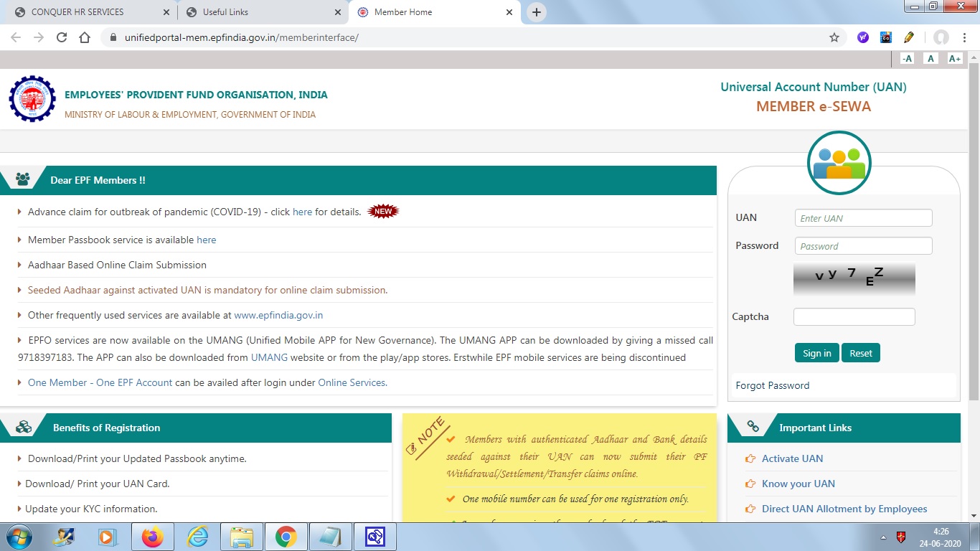Image resolution: width=980 pixels, height=551 pixels.
Task: Click 'Download/ Print your UAN Card.' text
Action: pyautogui.click(x=98, y=484)
